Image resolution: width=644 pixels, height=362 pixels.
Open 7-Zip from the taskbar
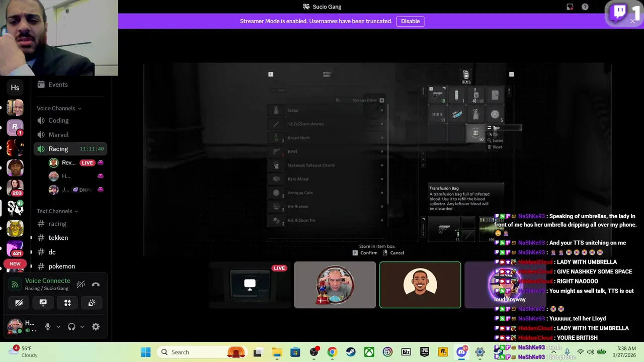click(406, 352)
